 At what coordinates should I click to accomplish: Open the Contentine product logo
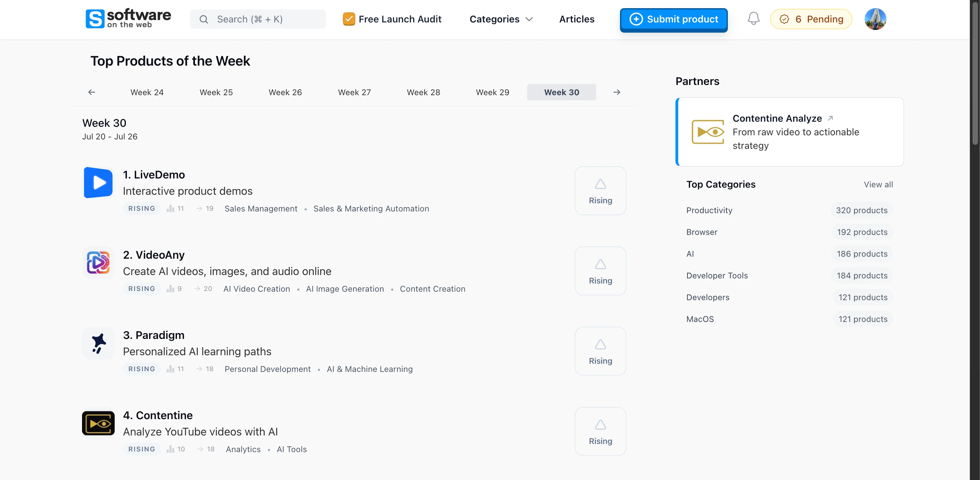[98, 423]
